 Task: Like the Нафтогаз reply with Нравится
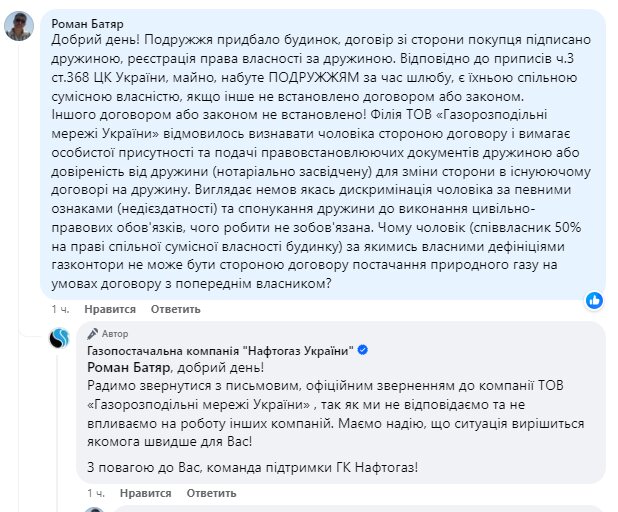[145, 493]
